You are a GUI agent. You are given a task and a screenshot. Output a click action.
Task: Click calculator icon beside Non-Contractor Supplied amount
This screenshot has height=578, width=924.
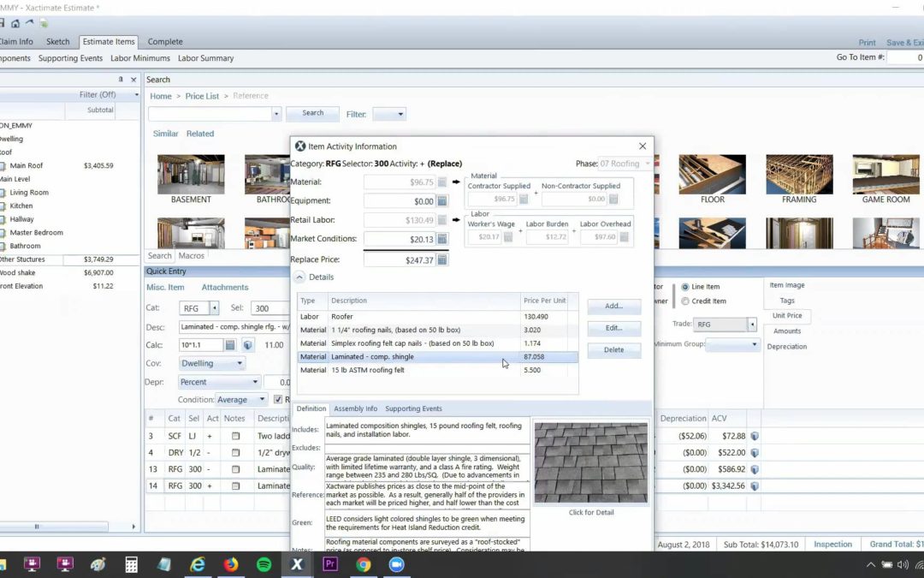(613, 200)
